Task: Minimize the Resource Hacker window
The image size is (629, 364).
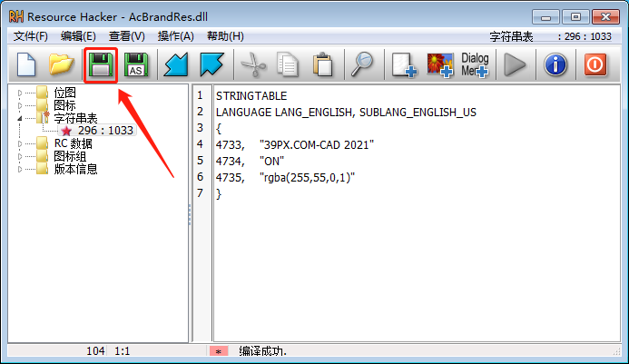Action: pos(545,17)
